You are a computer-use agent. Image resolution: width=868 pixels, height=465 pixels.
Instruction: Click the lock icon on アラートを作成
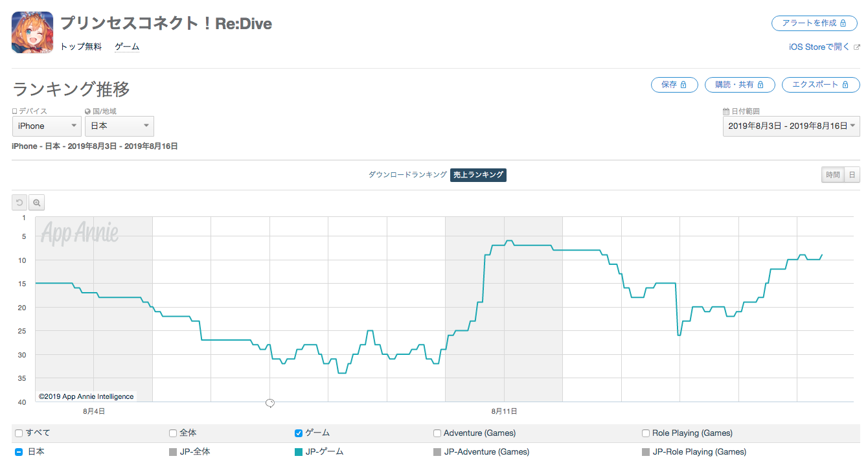(x=843, y=23)
